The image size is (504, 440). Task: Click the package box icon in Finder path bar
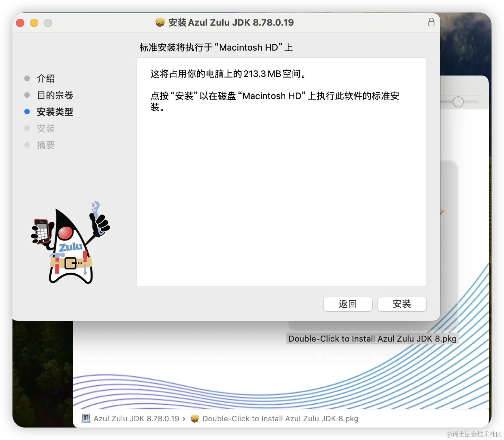(195, 419)
